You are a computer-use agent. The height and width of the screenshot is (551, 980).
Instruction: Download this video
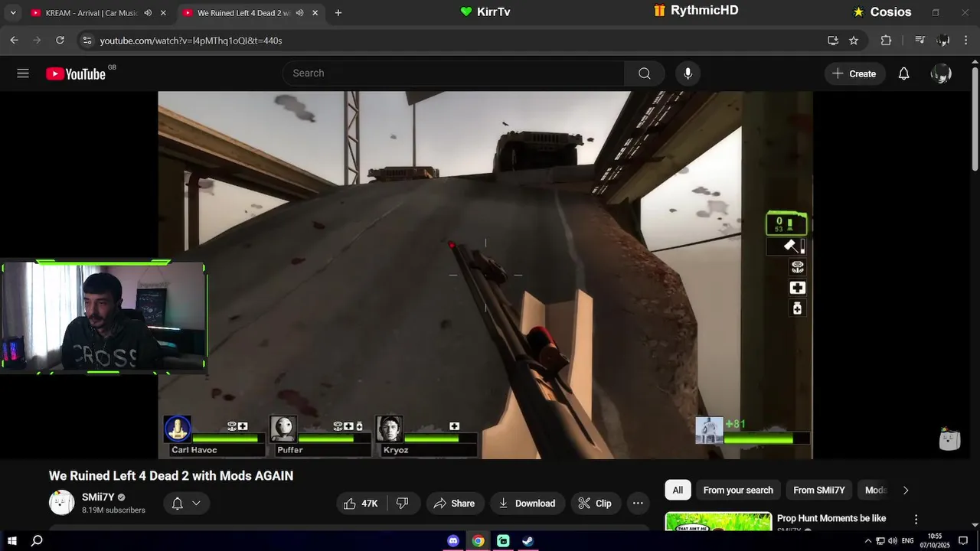click(528, 504)
